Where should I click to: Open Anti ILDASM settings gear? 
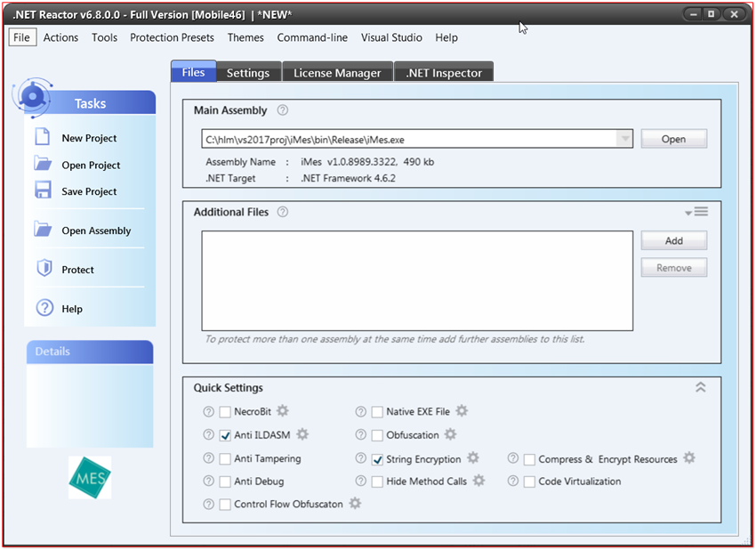pyautogui.click(x=302, y=434)
